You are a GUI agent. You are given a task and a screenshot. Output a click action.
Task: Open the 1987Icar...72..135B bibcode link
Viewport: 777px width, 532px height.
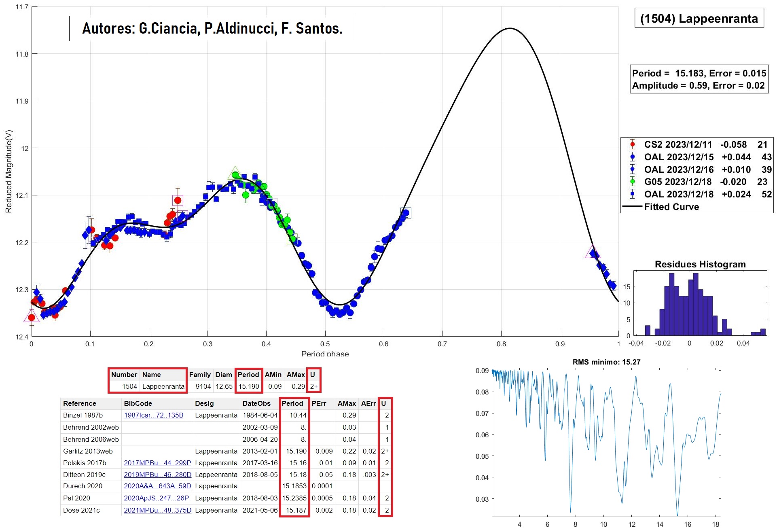(x=153, y=415)
